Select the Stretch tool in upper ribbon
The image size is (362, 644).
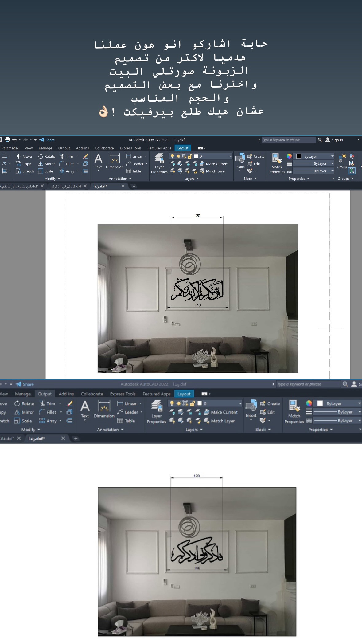pos(25,171)
